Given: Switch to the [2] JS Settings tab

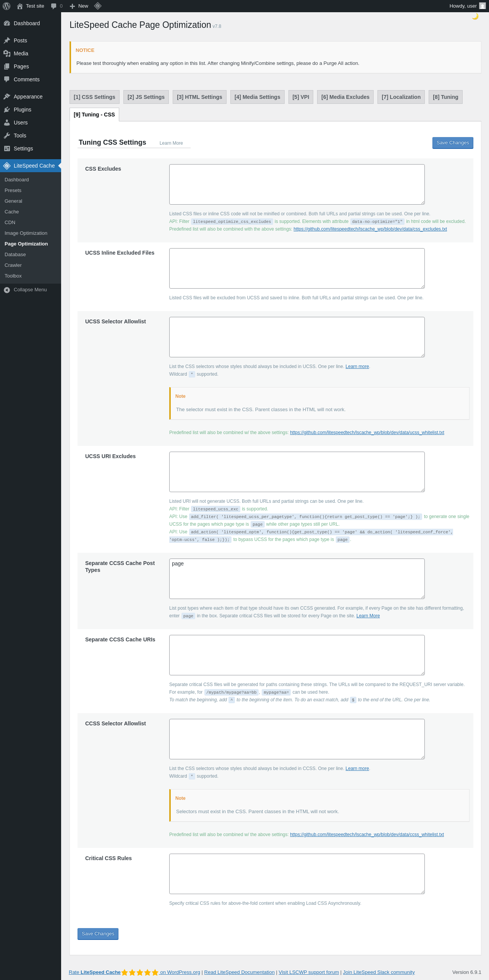Looking at the screenshot, I should point(146,97).
